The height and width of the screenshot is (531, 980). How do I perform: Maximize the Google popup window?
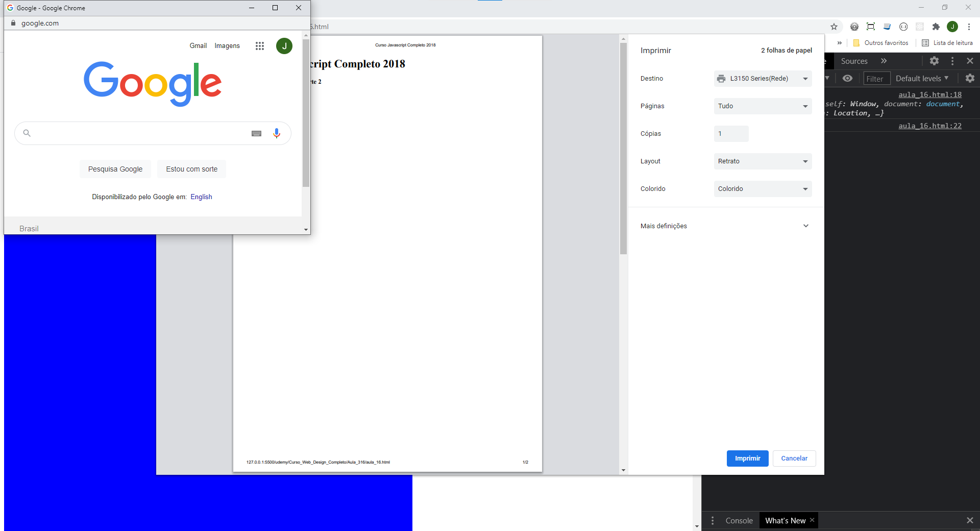click(x=275, y=8)
